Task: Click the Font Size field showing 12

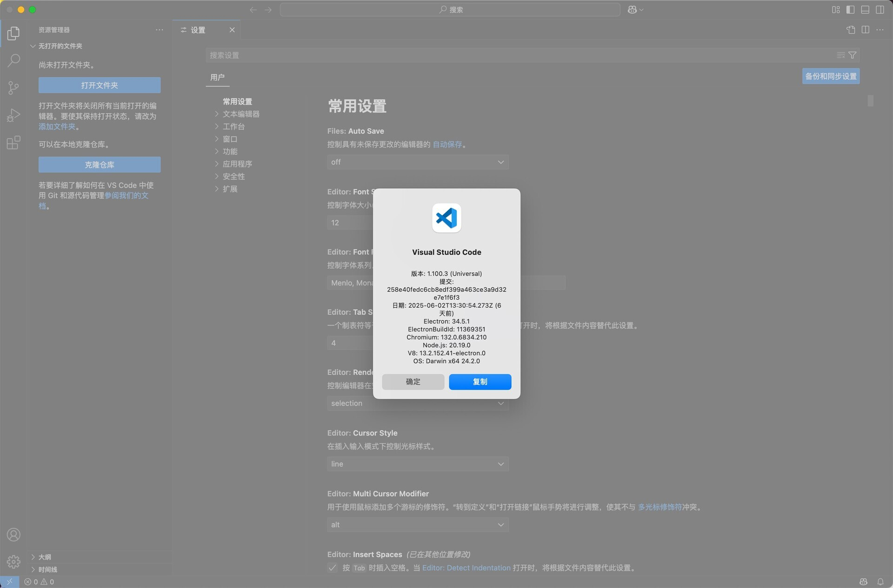Action: [x=350, y=223]
